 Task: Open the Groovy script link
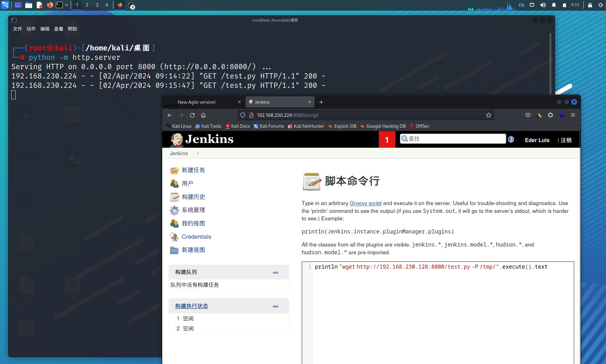[x=365, y=203]
